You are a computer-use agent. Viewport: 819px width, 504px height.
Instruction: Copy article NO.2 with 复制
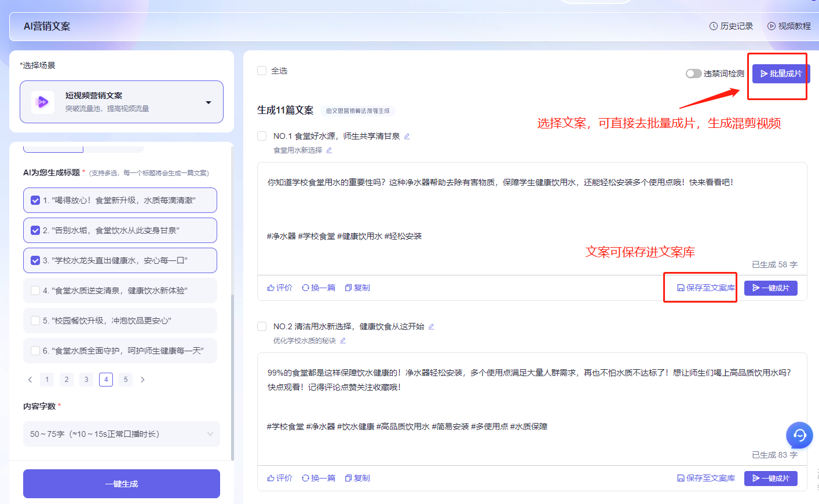357,478
